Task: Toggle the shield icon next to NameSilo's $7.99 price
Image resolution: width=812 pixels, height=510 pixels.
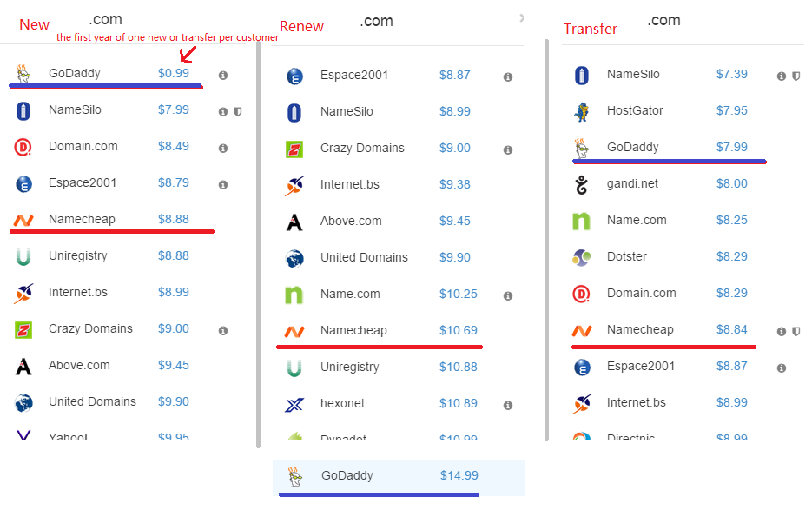Action: (x=236, y=109)
